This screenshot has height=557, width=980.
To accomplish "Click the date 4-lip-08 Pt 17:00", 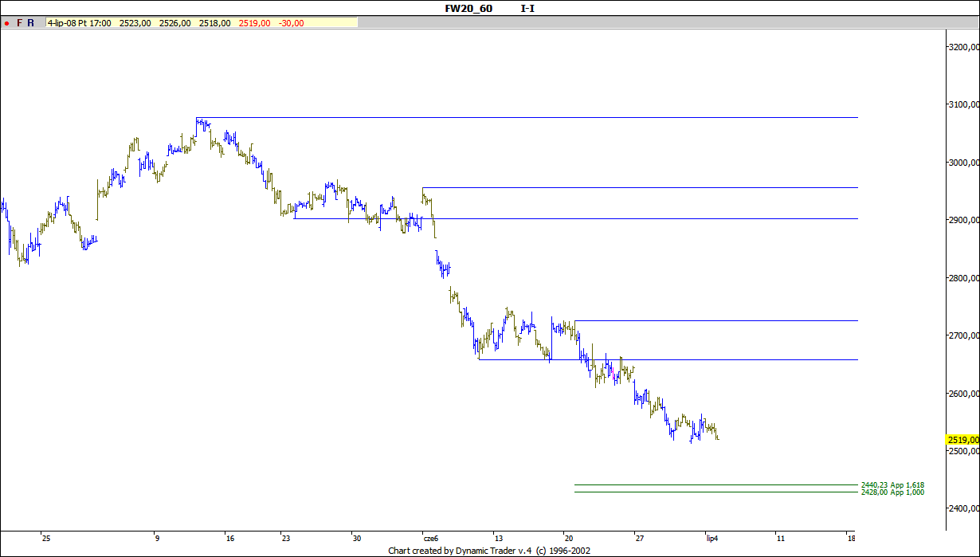I will point(80,23).
